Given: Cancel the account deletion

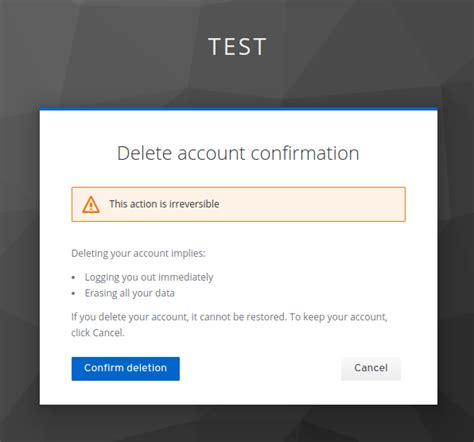Looking at the screenshot, I should tap(371, 369).
